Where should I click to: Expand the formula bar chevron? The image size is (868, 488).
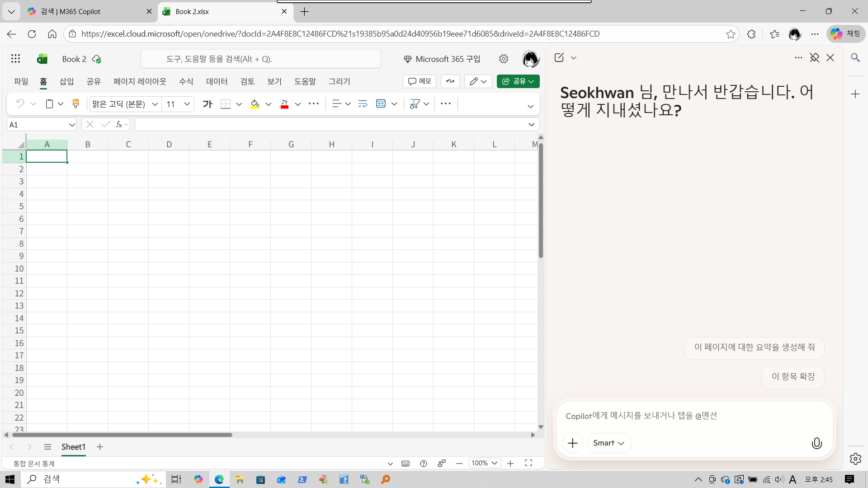click(532, 124)
